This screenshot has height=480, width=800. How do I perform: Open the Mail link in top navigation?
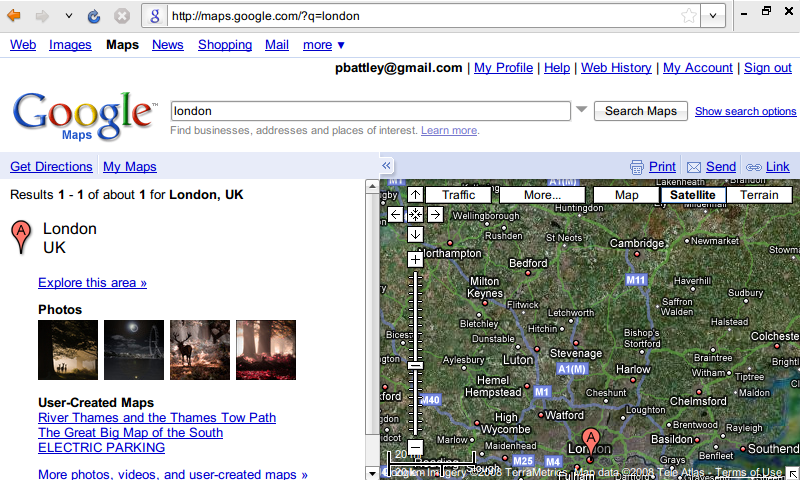click(x=277, y=45)
